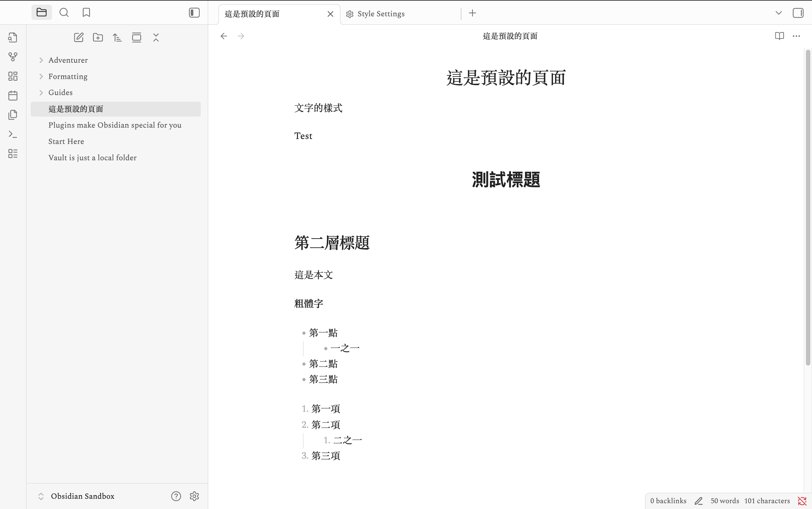The image size is (812, 509).
Task: Open command palette ribbon icon
Action: pos(13,134)
